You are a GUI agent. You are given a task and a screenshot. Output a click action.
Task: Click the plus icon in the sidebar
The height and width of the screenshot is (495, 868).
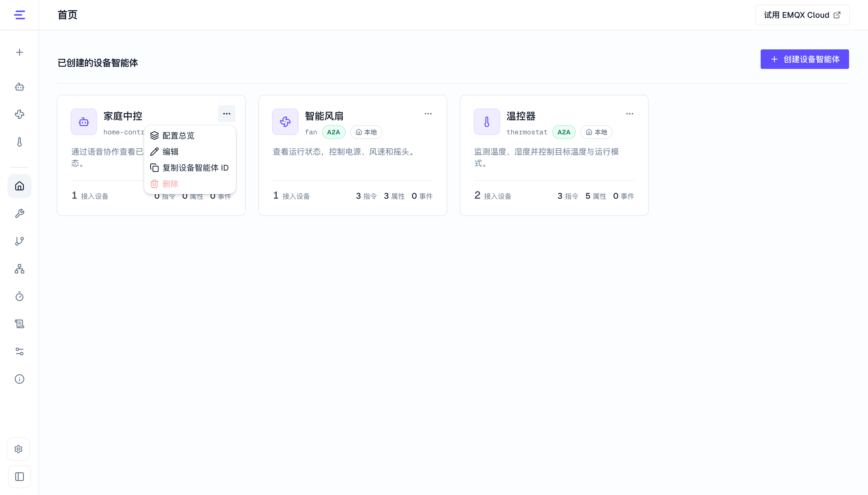19,52
